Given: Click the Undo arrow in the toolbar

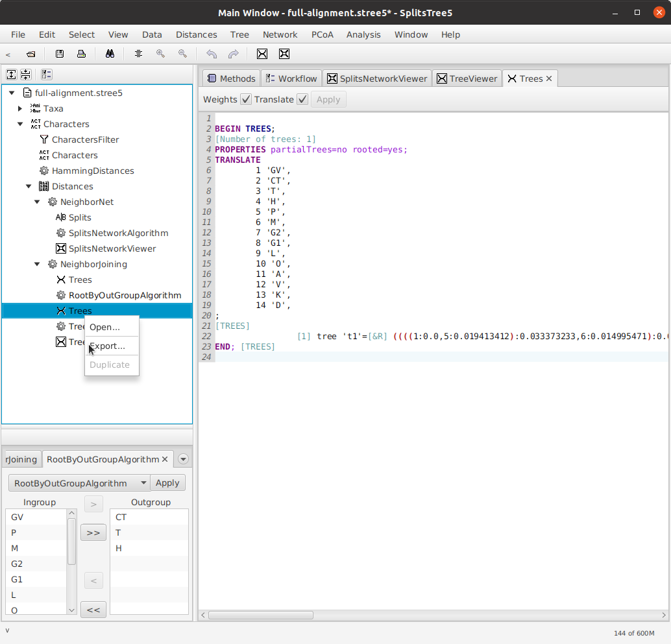Looking at the screenshot, I should 211,54.
